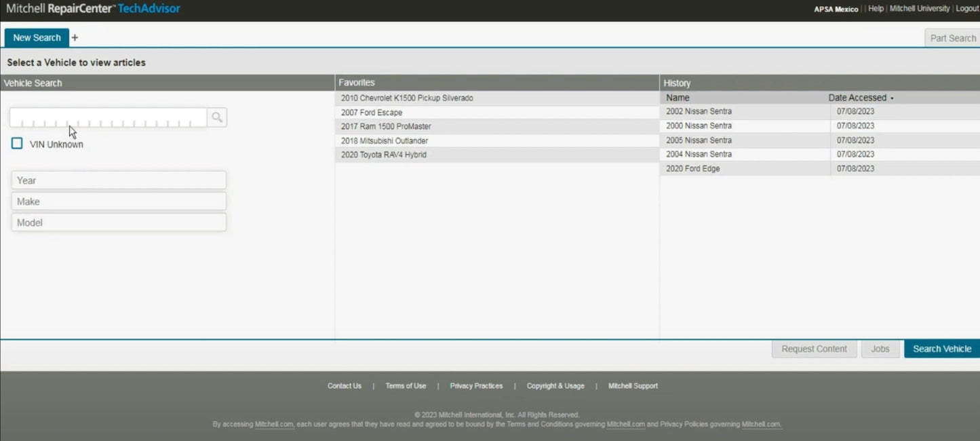980x441 pixels.
Task: Select favorite 2010 Chevrolet K1500 Pickup Silverado
Action: point(497,98)
